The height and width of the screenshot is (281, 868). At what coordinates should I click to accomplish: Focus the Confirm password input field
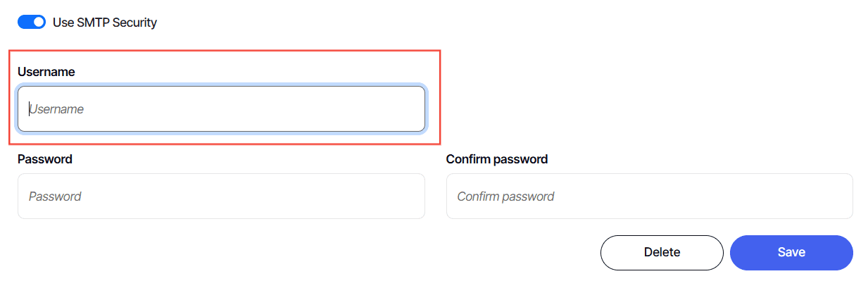[650, 196]
